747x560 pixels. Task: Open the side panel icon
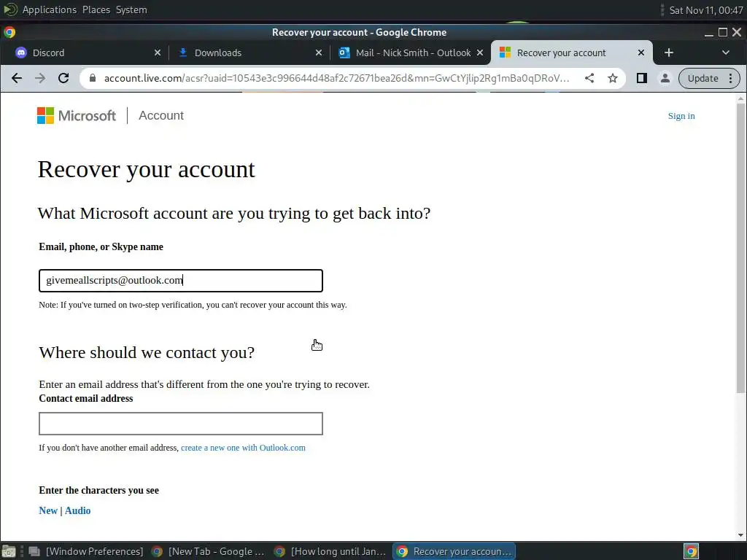click(x=642, y=78)
